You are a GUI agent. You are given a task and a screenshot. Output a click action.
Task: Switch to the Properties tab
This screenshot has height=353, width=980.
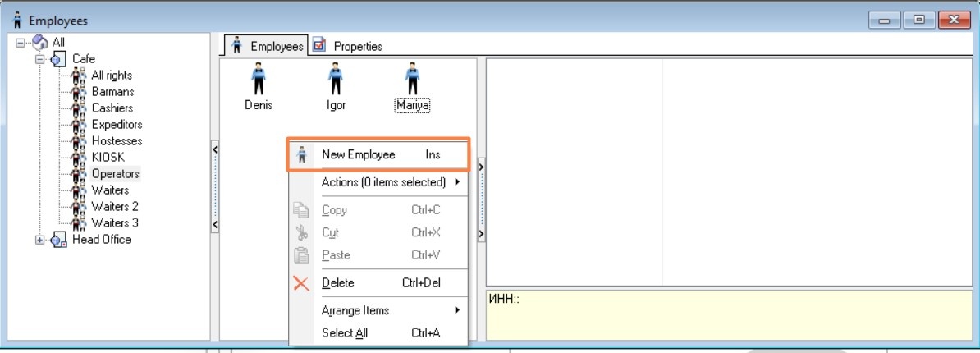point(356,47)
